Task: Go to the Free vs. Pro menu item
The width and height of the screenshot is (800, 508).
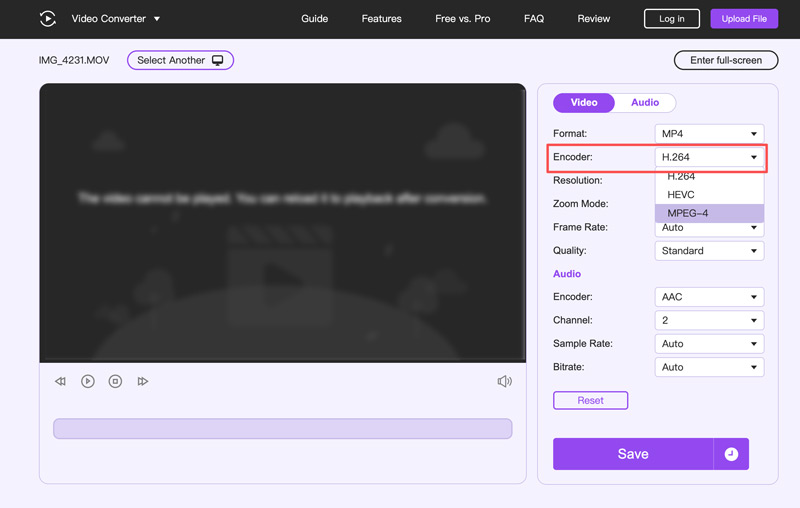Action: pos(463,19)
